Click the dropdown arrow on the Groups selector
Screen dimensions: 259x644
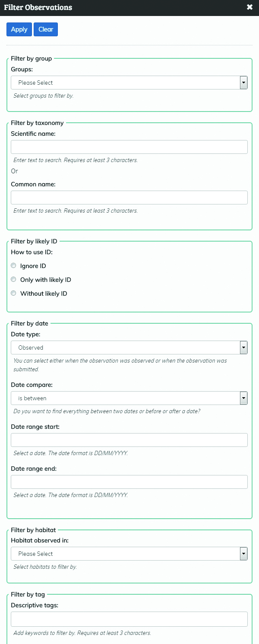(x=243, y=83)
